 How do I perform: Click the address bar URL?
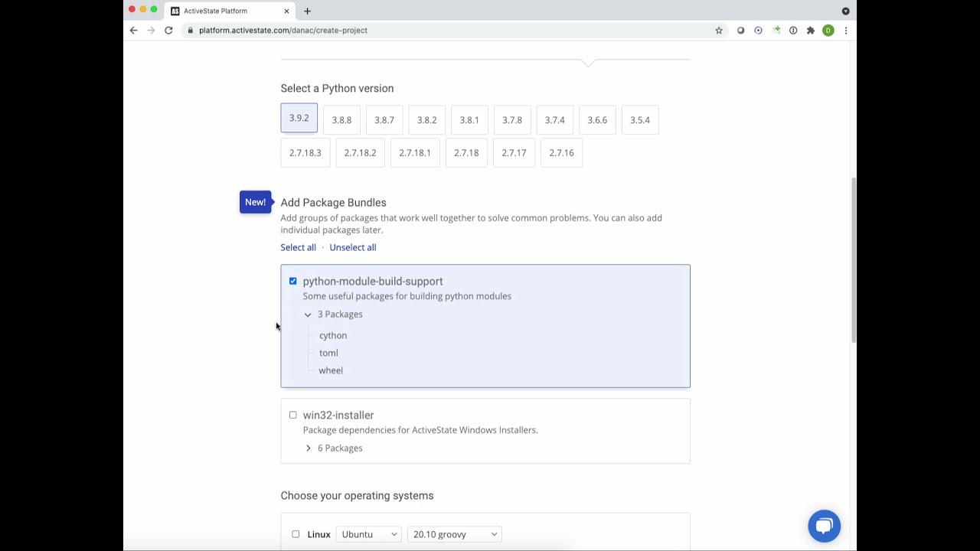pos(283,31)
